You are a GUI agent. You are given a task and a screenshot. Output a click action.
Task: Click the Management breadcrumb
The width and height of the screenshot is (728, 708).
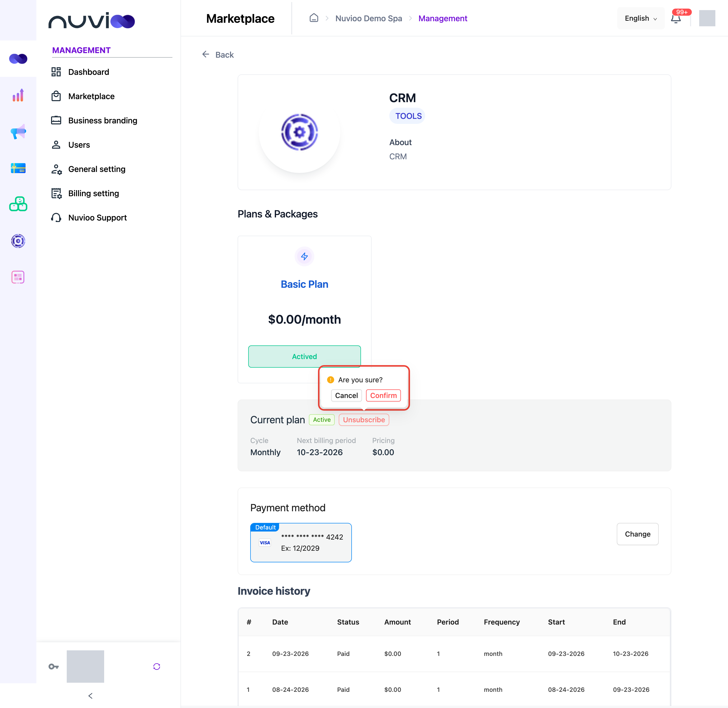click(x=442, y=18)
